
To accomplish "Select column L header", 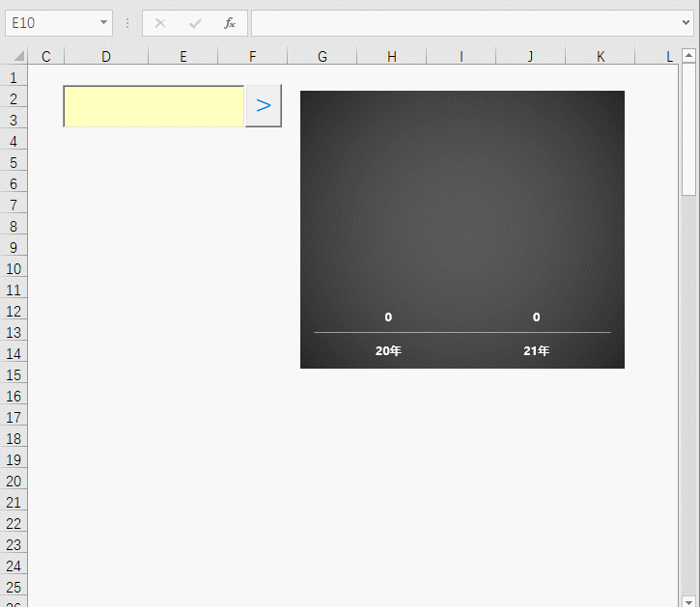I will coord(658,57).
